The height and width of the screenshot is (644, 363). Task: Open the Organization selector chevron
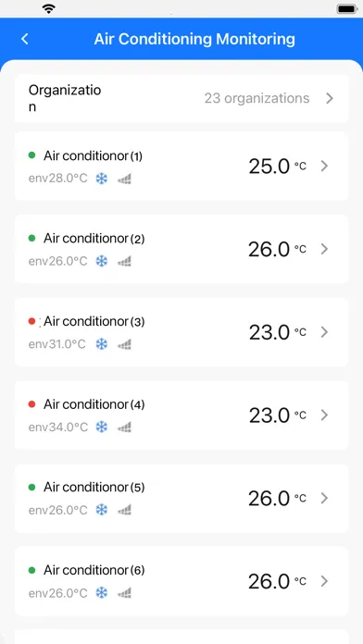point(330,99)
